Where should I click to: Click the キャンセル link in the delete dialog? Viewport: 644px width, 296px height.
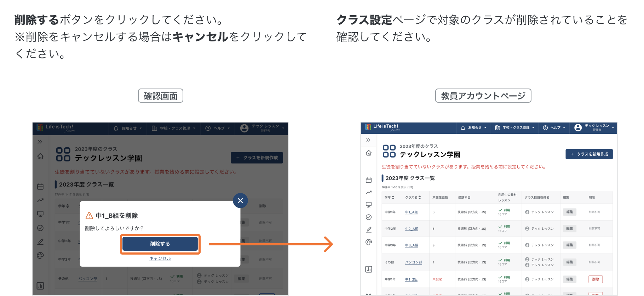pos(160,258)
